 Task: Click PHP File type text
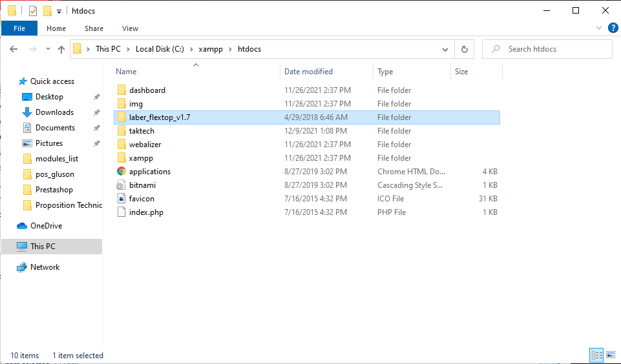point(392,212)
